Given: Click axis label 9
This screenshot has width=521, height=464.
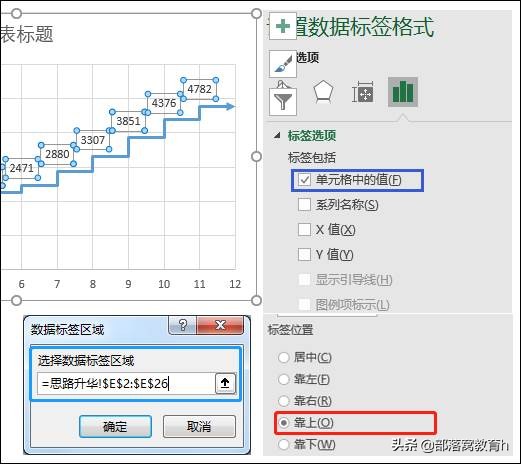Looking at the screenshot, I should 128,284.
